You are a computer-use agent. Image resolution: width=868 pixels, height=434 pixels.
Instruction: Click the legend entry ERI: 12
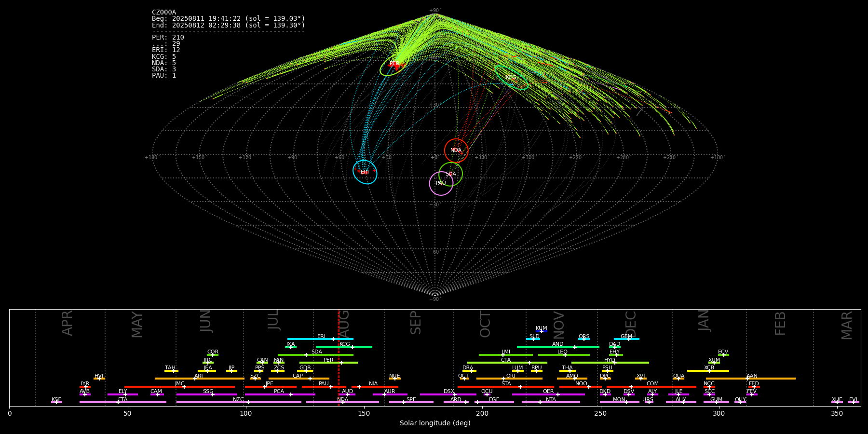tap(166, 50)
